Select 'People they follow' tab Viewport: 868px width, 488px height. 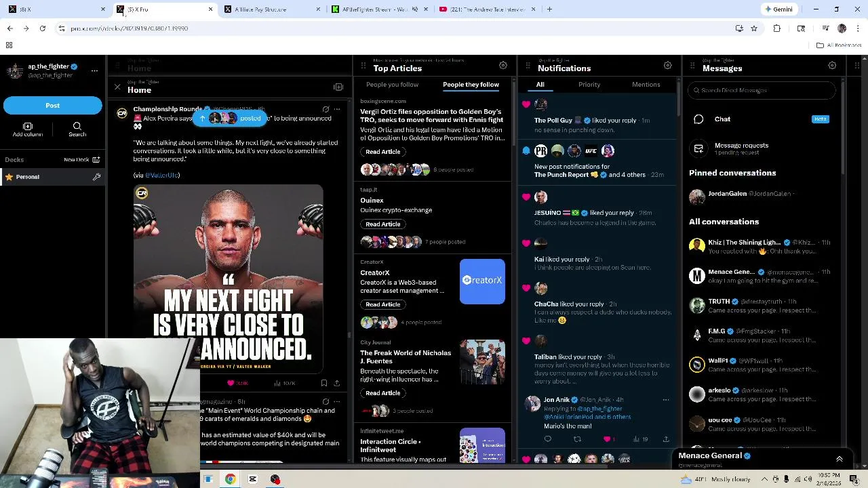point(471,85)
